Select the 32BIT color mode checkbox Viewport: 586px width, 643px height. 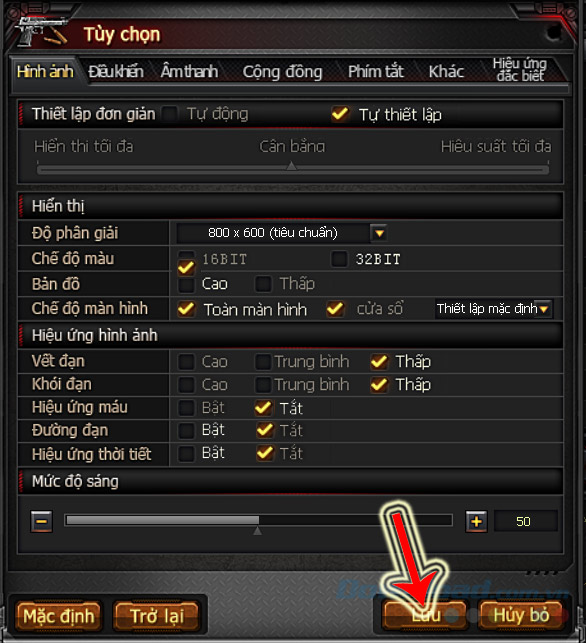[339, 259]
